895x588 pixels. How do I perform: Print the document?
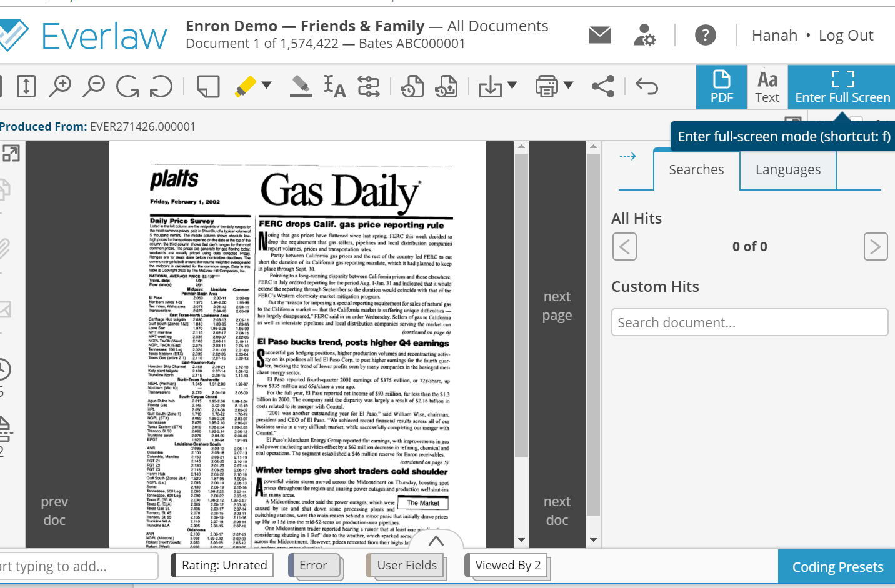[x=547, y=86]
